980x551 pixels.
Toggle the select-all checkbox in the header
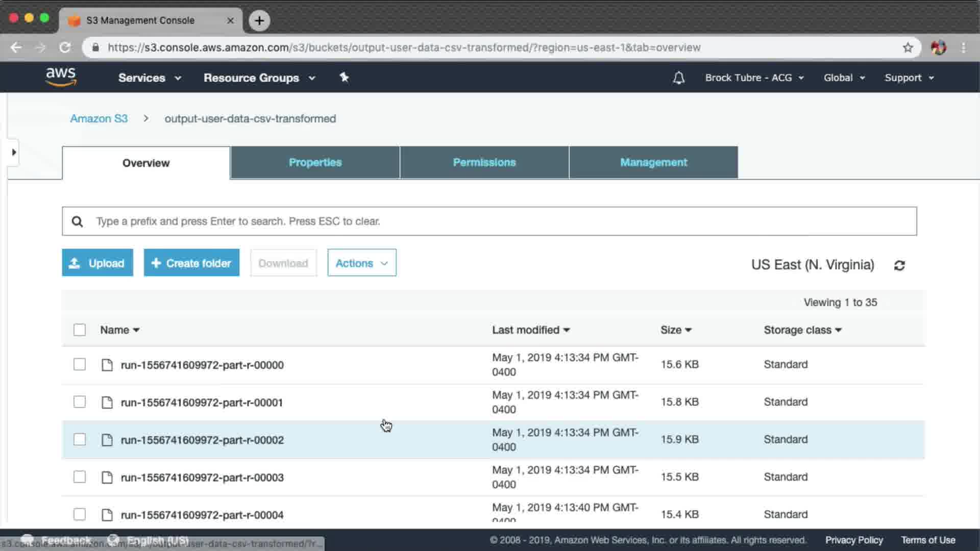pyautogui.click(x=80, y=330)
